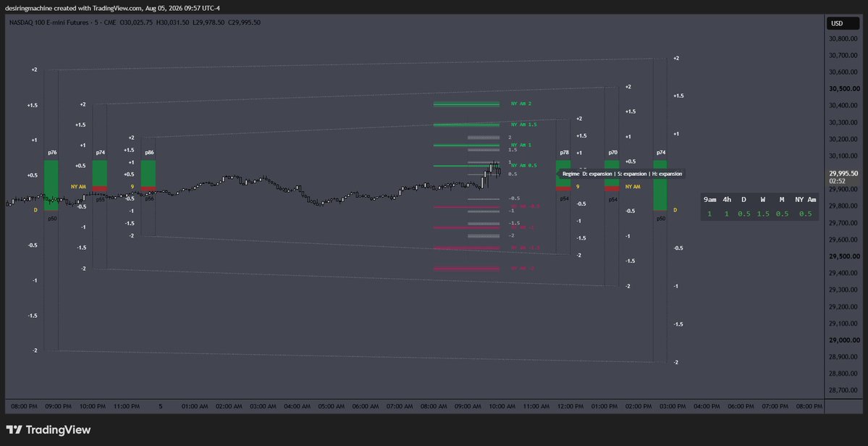868x446 pixels.
Task: Click the 1.5 value under W
Action: (763, 214)
